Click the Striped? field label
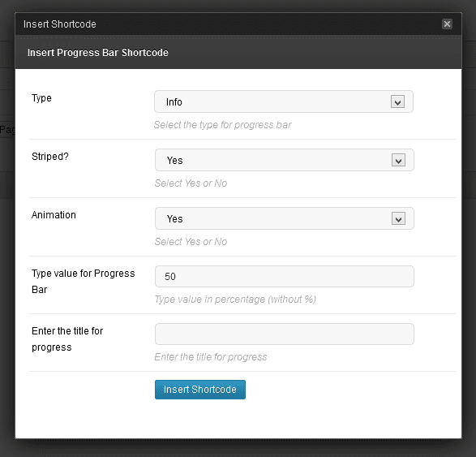 pyautogui.click(x=50, y=157)
